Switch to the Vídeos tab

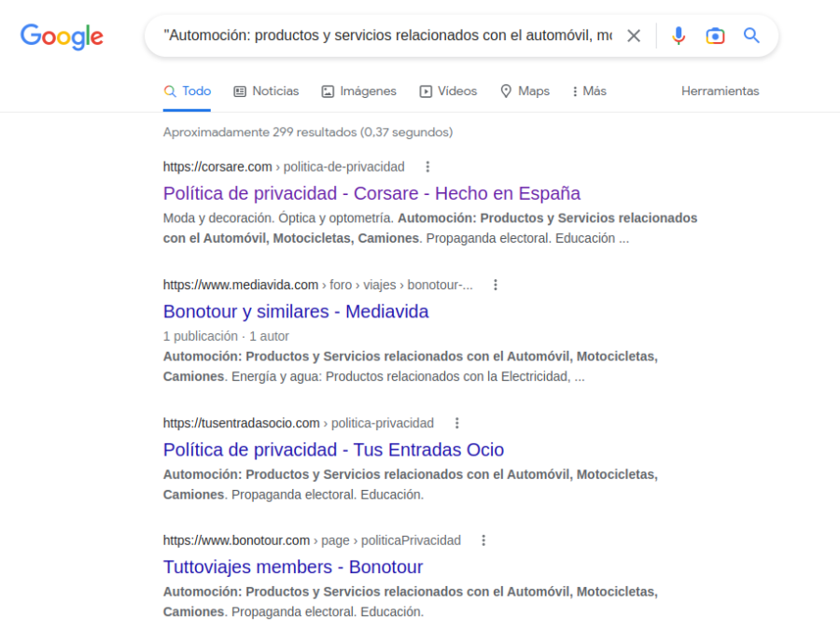tap(448, 91)
